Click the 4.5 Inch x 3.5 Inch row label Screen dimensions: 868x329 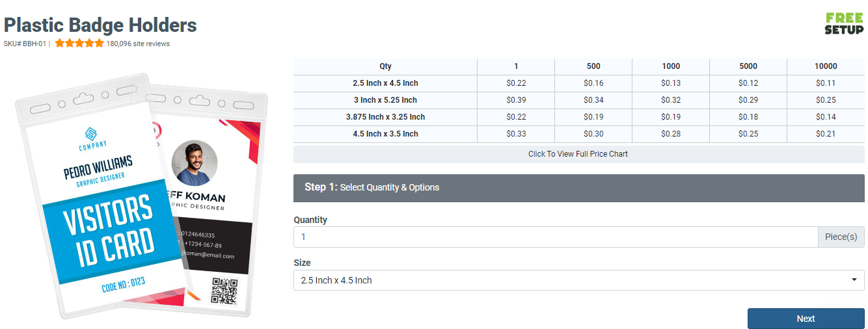tap(385, 134)
